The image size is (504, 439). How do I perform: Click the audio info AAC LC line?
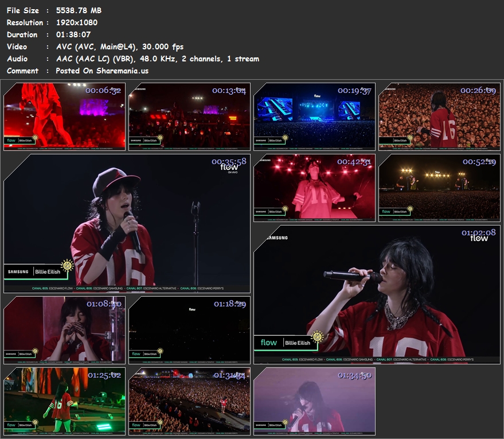[158, 59]
